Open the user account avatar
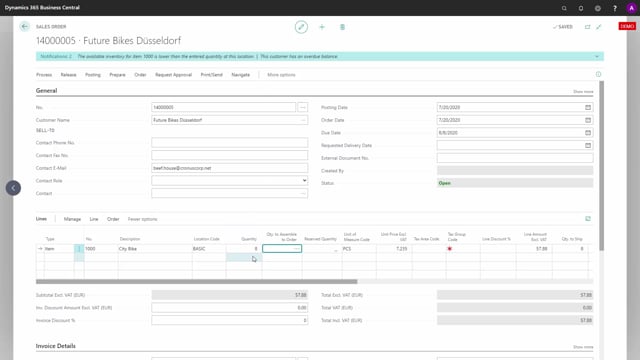 (x=631, y=8)
